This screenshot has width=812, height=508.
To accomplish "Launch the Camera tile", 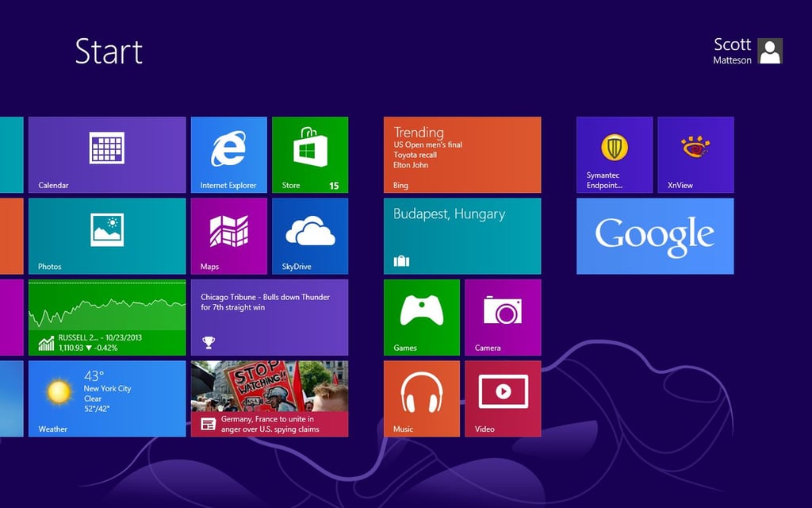I will click(503, 317).
